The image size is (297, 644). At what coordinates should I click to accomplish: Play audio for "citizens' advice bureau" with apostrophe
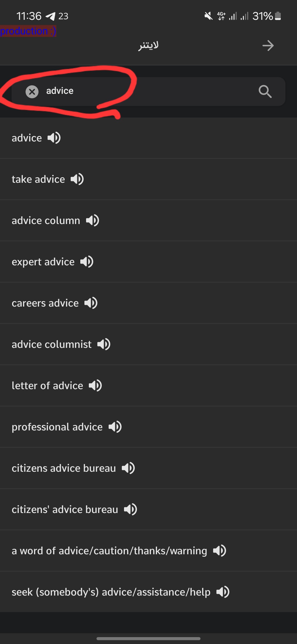pyautogui.click(x=131, y=509)
